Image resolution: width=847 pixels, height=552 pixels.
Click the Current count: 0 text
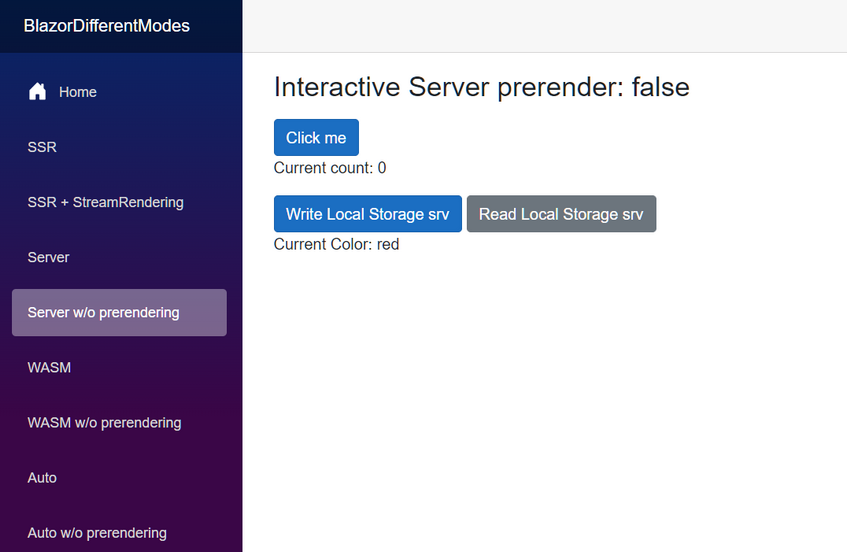(x=330, y=168)
